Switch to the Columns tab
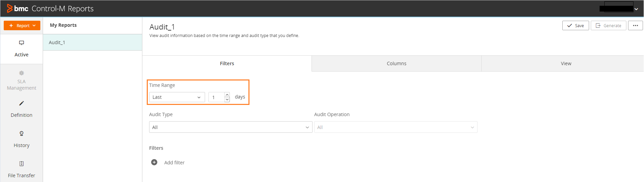This screenshot has width=644, height=182. [396, 63]
